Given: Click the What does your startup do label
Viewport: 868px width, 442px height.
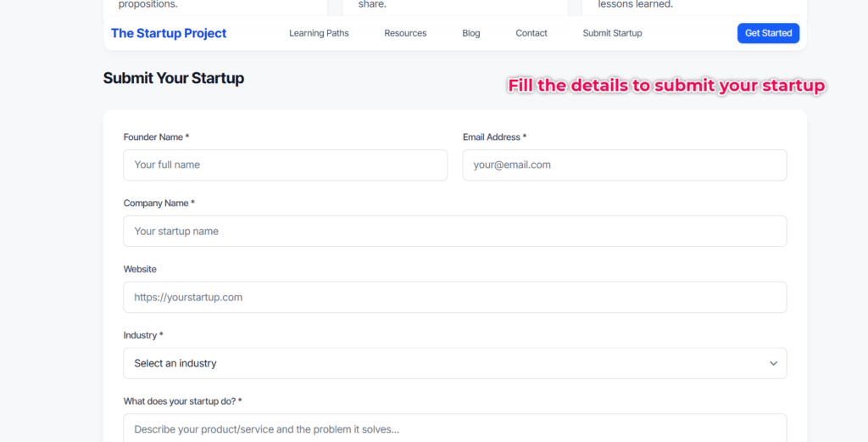Looking at the screenshot, I should [x=183, y=401].
